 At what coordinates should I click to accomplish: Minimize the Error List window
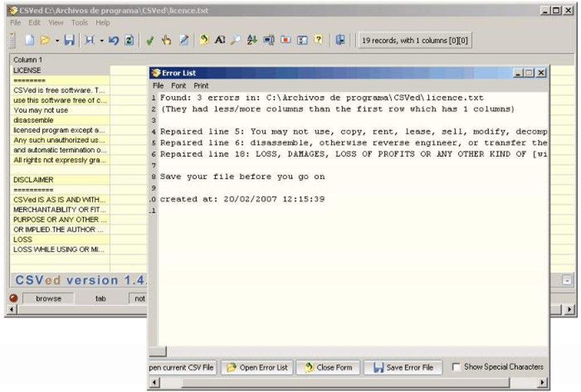(x=518, y=73)
